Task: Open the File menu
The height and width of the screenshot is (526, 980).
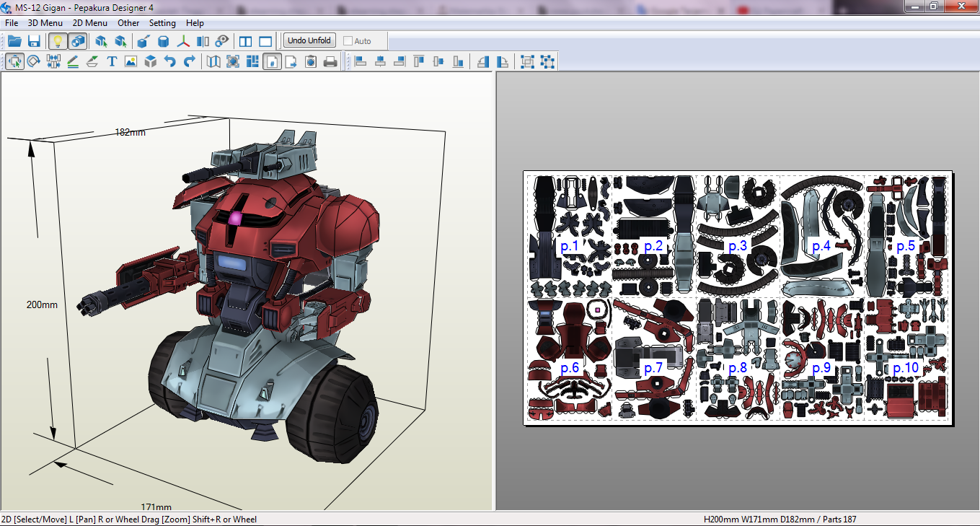Action: 12,22
